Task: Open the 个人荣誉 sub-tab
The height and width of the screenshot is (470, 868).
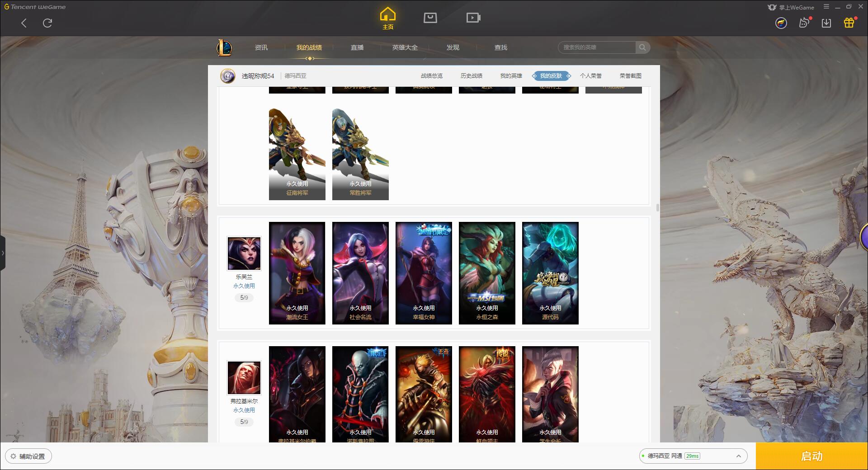Action: coord(591,76)
